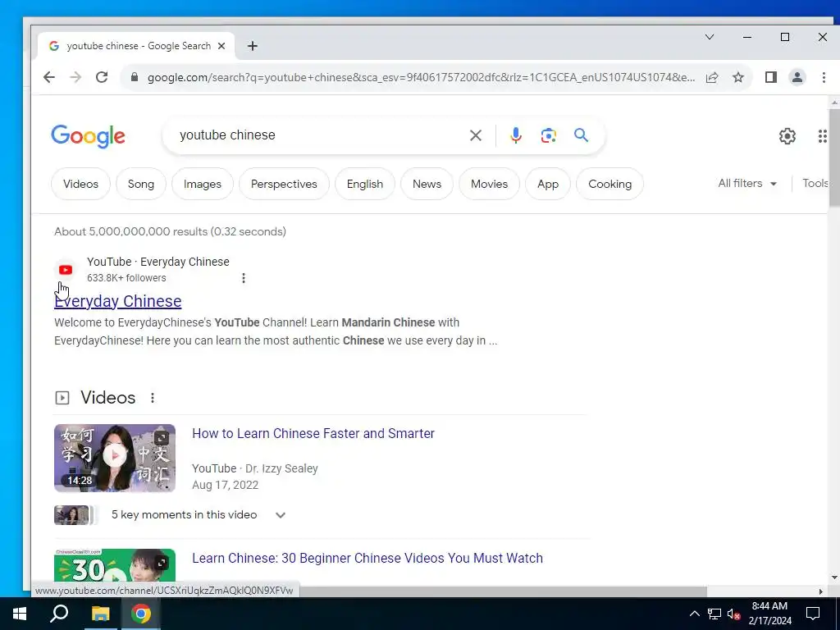
Task: Click the vertical scrollbar down arrow
Action: coord(834,577)
